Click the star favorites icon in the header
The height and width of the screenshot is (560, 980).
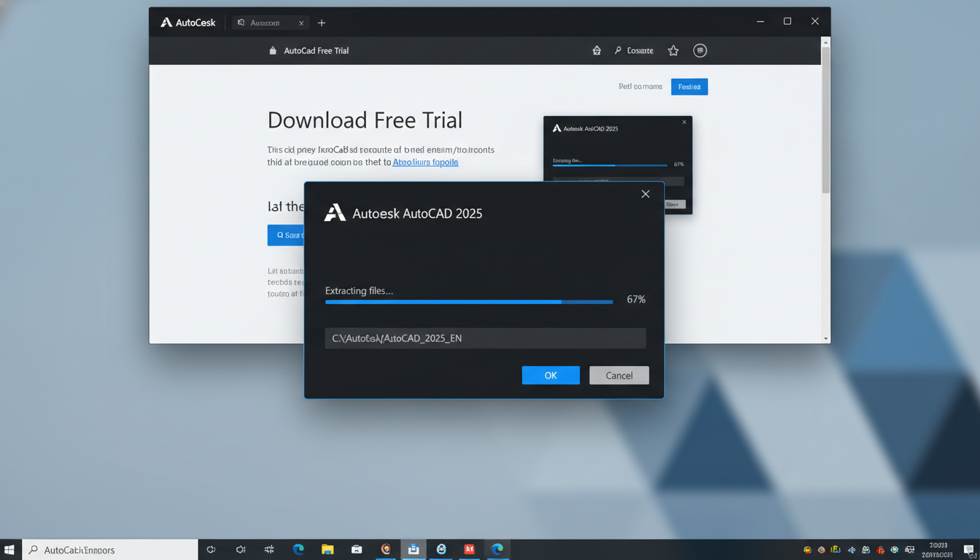click(x=673, y=50)
